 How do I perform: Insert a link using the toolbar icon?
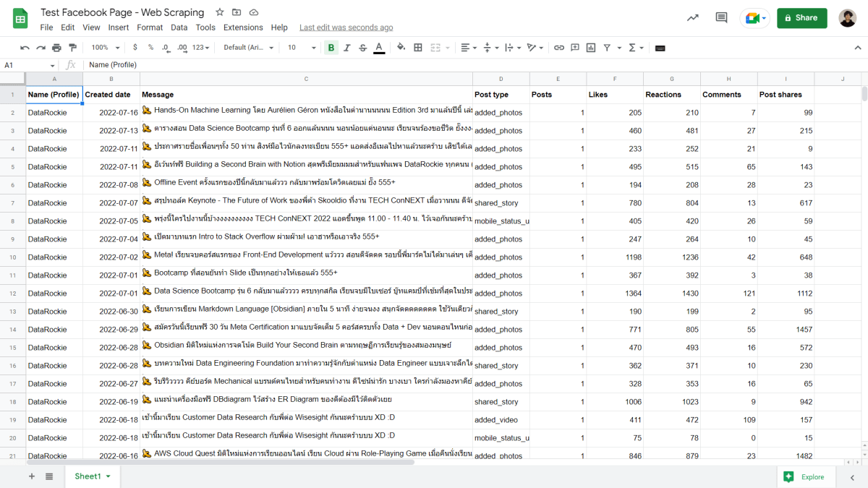pos(559,47)
